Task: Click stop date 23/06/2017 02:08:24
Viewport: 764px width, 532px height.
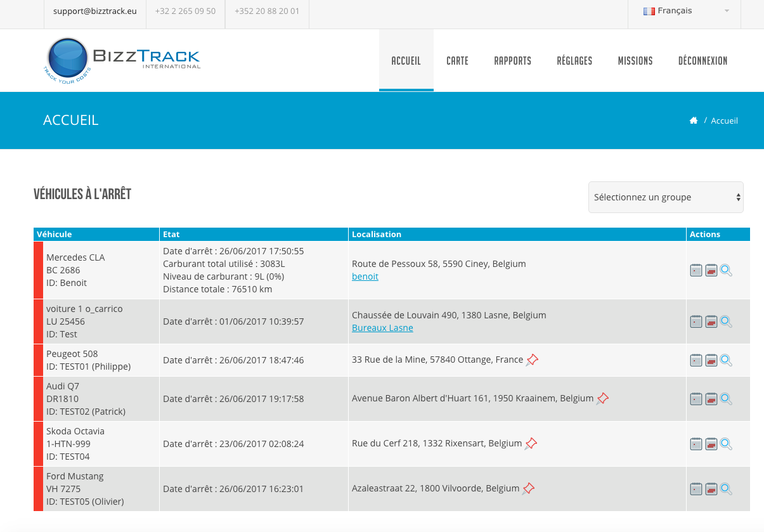Action: click(261, 444)
